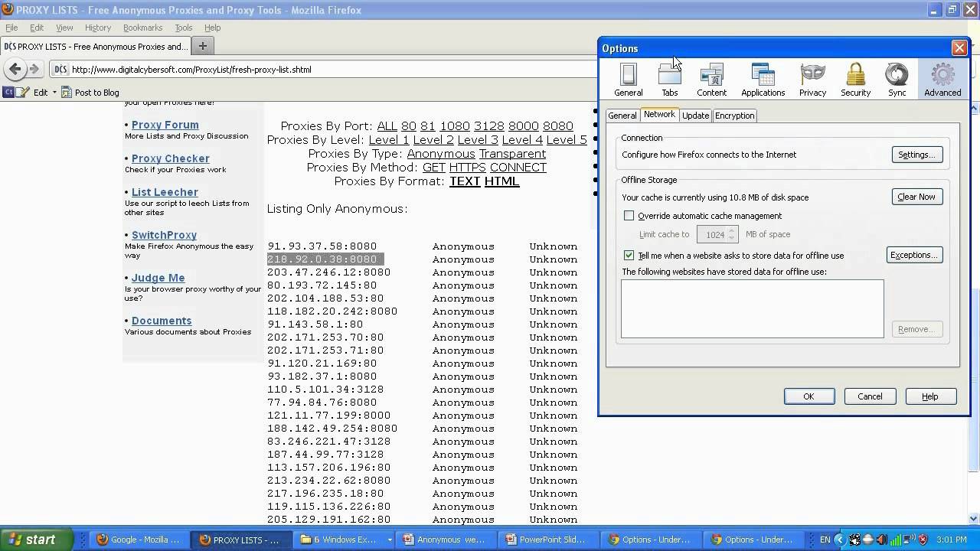The width and height of the screenshot is (980, 551).
Task: Click the offline websites list box
Action: pos(752,308)
